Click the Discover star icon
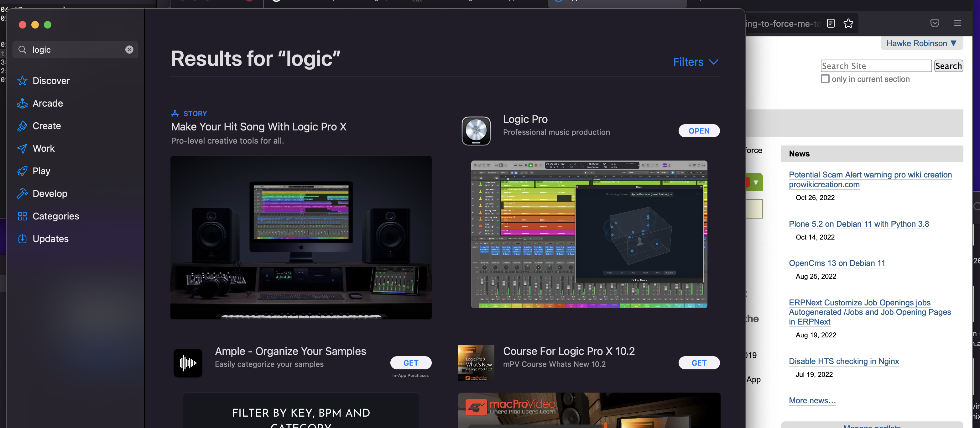Screen dimensions: 980x428 (x=22, y=81)
